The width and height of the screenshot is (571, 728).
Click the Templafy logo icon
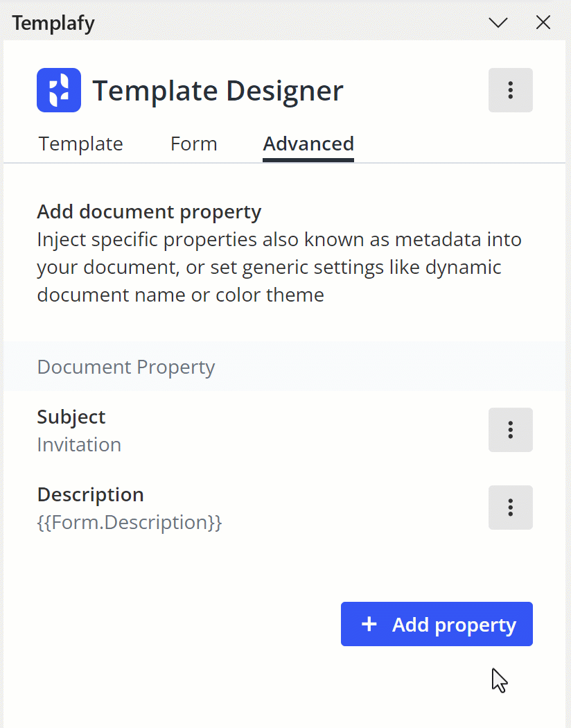pyautogui.click(x=59, y=90)
